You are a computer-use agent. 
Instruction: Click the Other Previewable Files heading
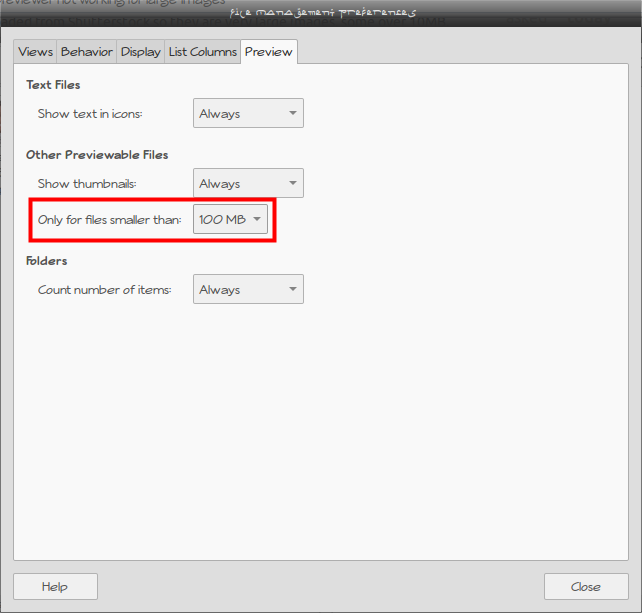pyautogui.click(x=97, y=155)
